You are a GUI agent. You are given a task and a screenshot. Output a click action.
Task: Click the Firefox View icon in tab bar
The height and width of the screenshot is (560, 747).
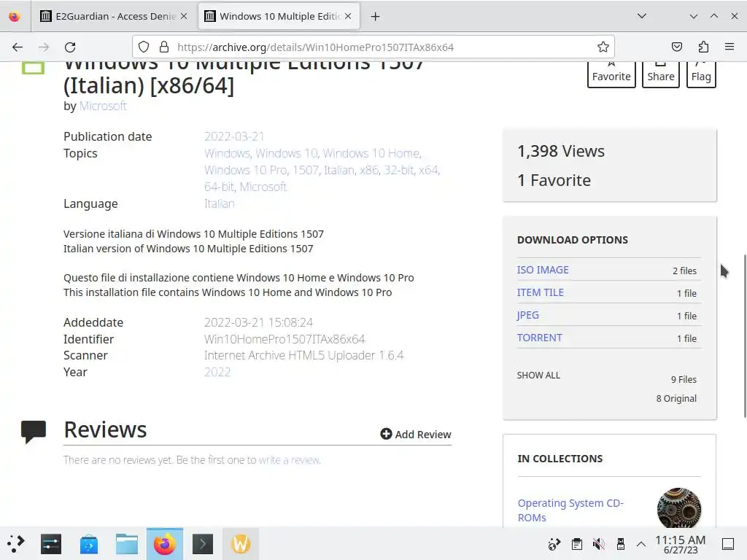point(15,17)
